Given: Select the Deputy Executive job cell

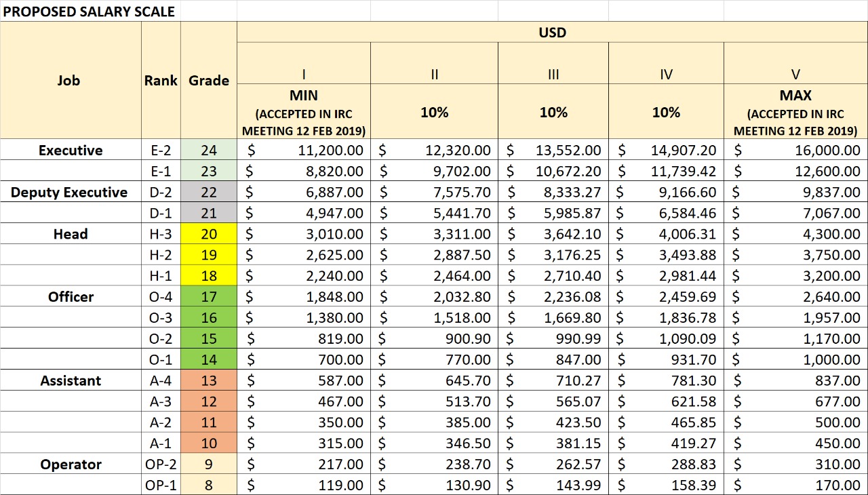Looking at the screenshot, I should coord(70,193).
